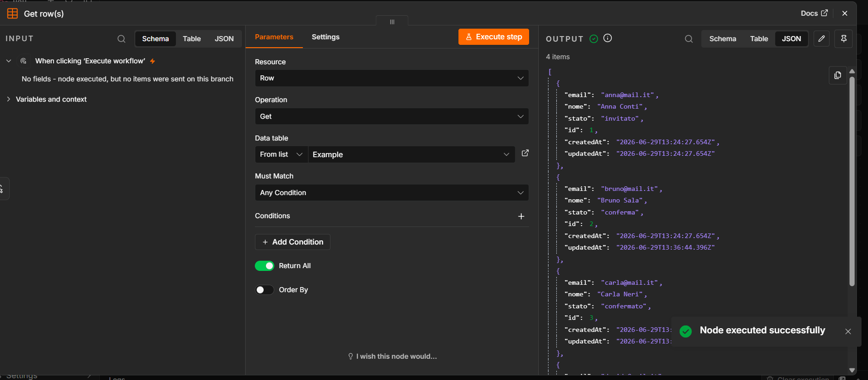Image resolution: width=868 pixels, height=380 pixels.
Task: Click the orange lightning bolt trigger icon
Action: pyautogui.click(x=152, y=61)
